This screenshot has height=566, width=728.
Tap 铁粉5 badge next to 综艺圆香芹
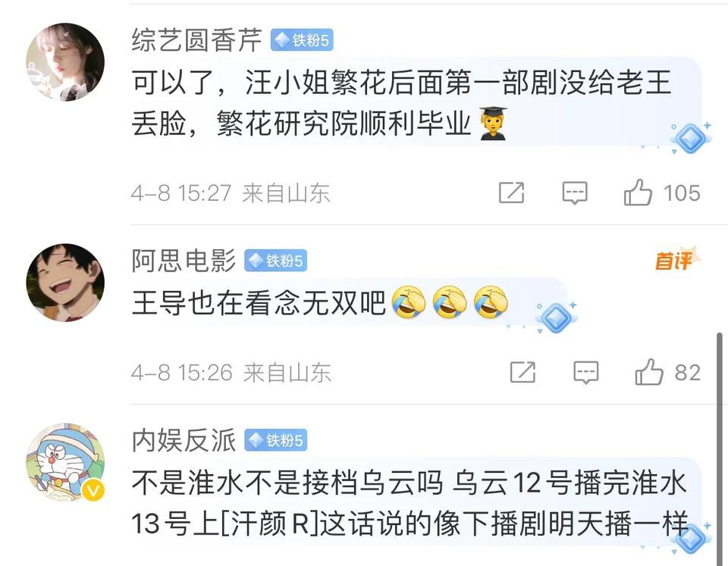click(x=302, y=40)
